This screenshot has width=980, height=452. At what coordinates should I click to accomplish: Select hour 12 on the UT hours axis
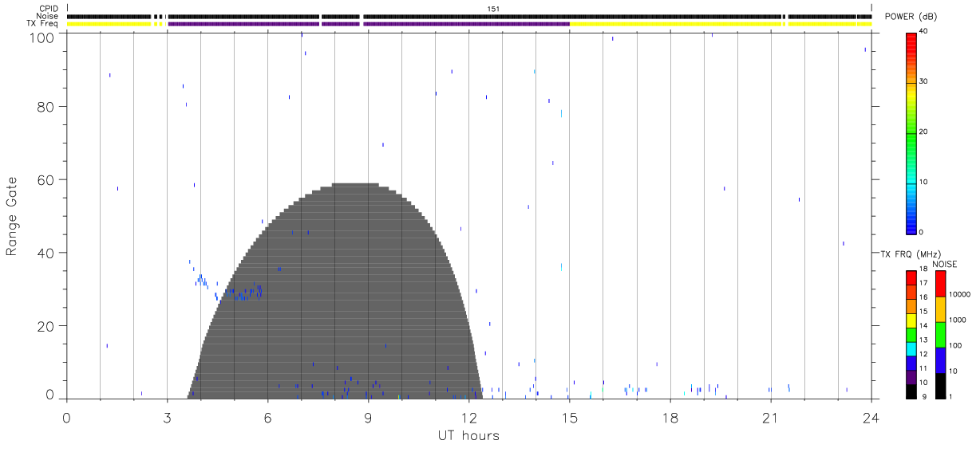click(x=468, y=417)
